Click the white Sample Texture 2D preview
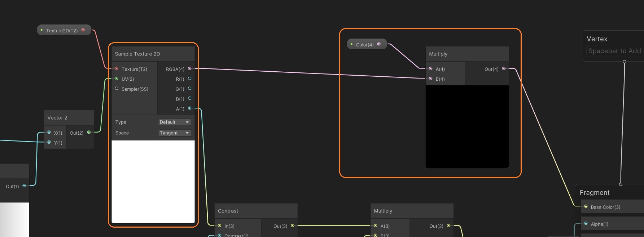This screenshot has height=237, width=644. click(153, 182)
